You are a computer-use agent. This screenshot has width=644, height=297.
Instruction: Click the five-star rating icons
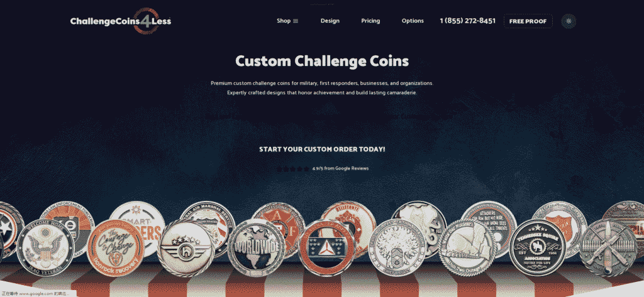(x=293, y=169)
